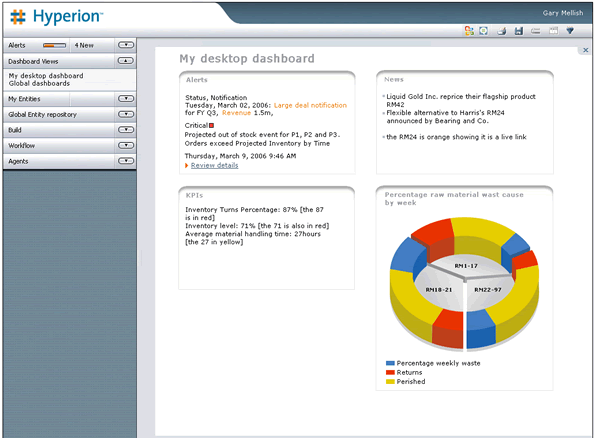
Task: Click the save floppy-disk toolbar icon
Action: [x=519, y=31]
